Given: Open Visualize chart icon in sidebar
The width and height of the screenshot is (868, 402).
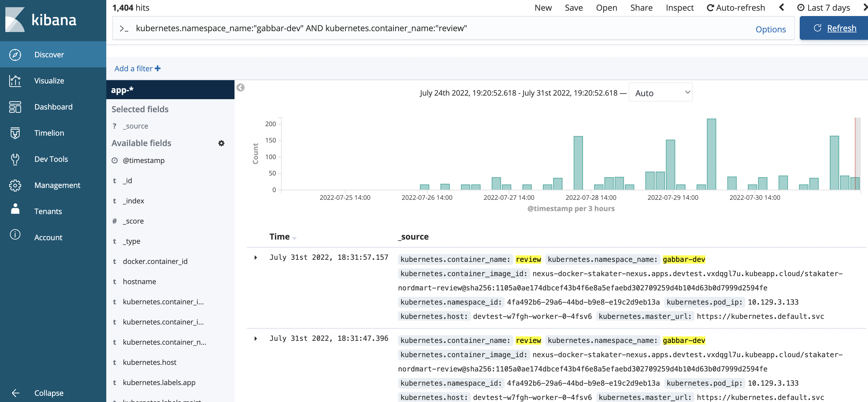Looking at the screenshot, I should coord(15,81).
